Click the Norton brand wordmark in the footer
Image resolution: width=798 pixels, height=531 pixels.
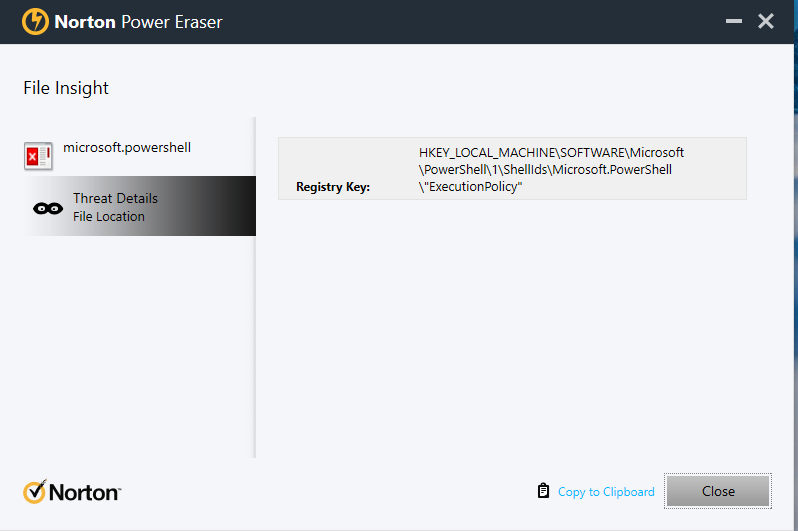coord(84,492)
